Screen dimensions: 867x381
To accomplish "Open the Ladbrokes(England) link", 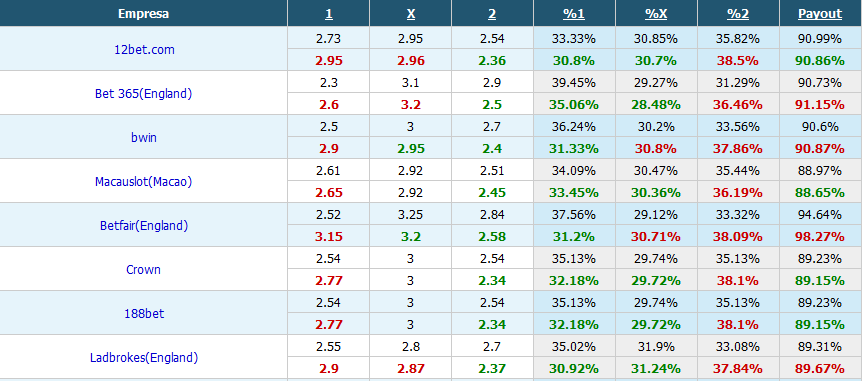I will pos(144,357).
